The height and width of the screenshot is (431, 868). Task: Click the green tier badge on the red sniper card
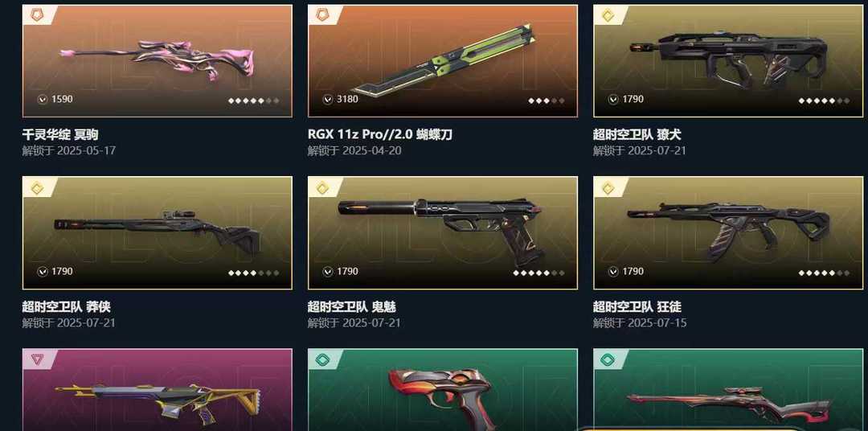point(608,360)
